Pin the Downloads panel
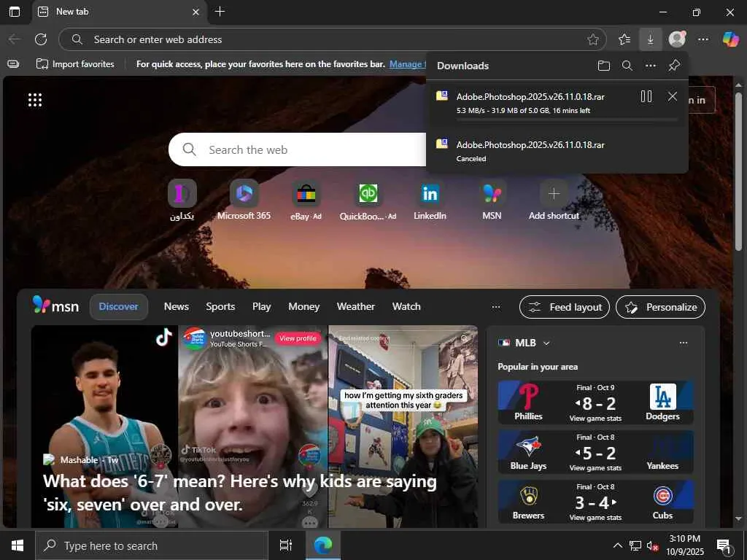 pos(673,66)
